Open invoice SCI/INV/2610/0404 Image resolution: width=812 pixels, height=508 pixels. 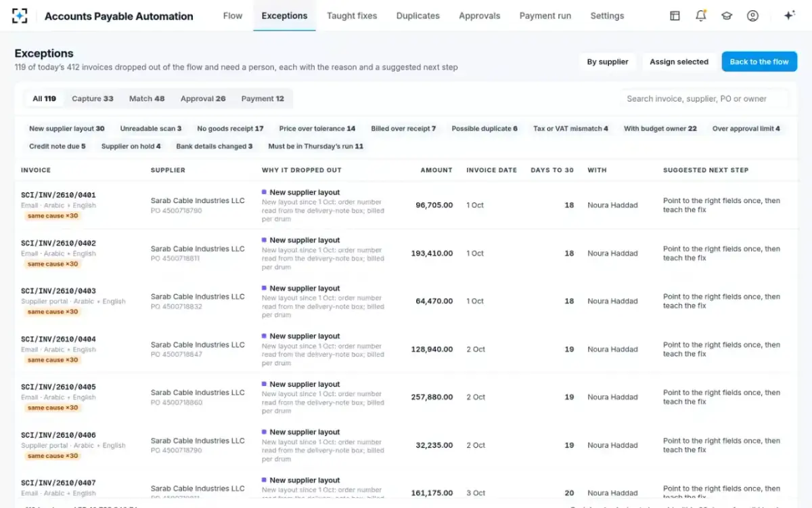coord(58,339)
